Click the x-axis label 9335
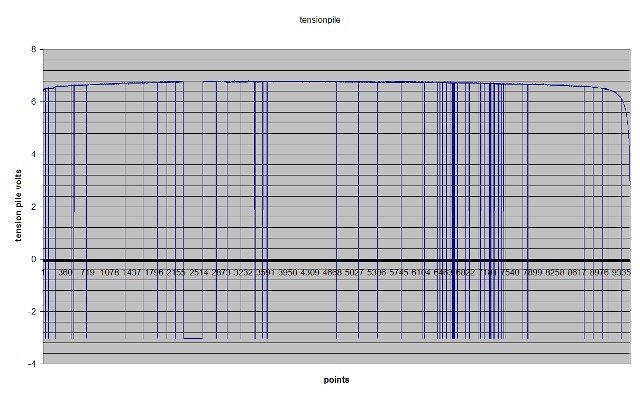The height and width of the screenshot is (398, 640). point(621,272)
